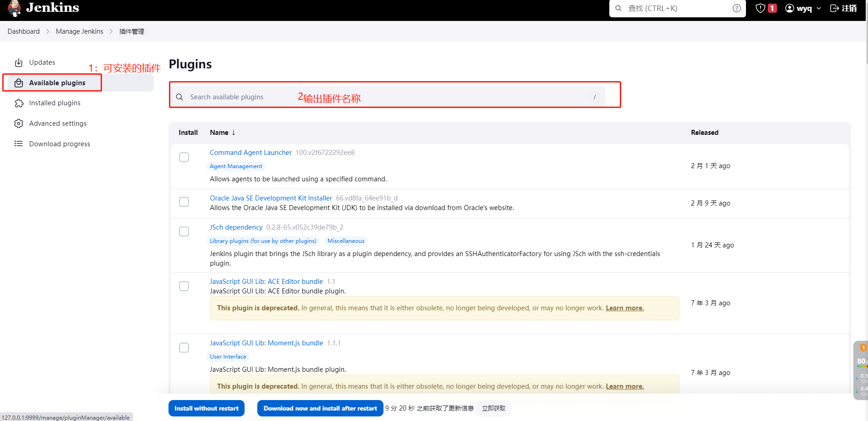Expand Dashboard breadcrumb chevron
Viewport: 868px width, 421px height.
click(48, 31)
